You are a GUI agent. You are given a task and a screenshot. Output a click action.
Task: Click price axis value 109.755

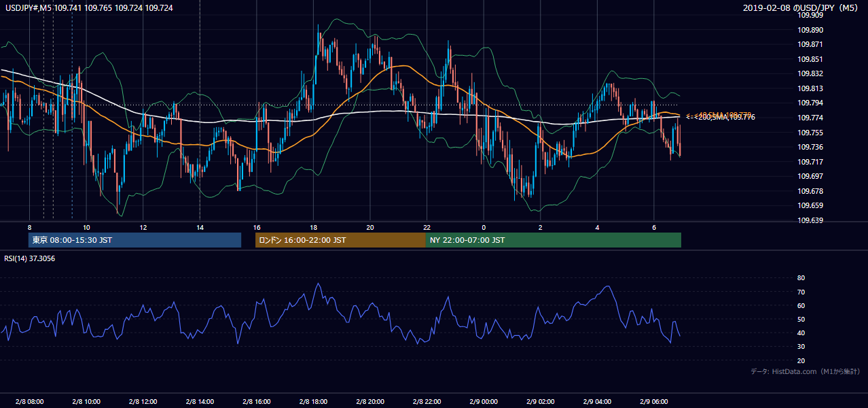tap(811, 133)
